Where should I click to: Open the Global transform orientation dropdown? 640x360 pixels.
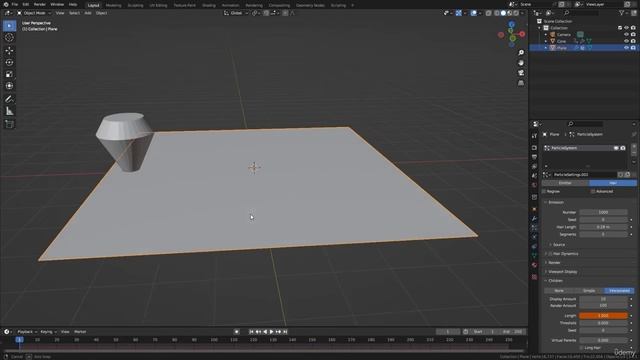point(236,13)
